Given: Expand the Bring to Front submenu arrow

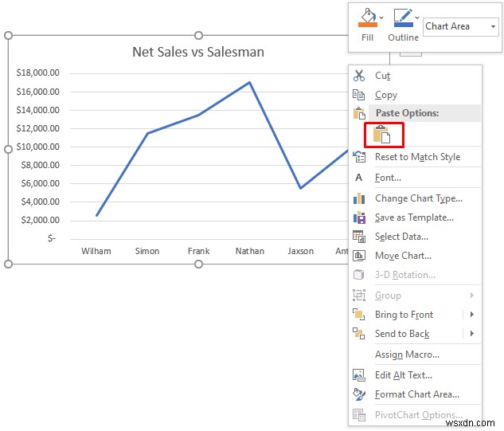Looking at the screenshot, I should [472, 315].
